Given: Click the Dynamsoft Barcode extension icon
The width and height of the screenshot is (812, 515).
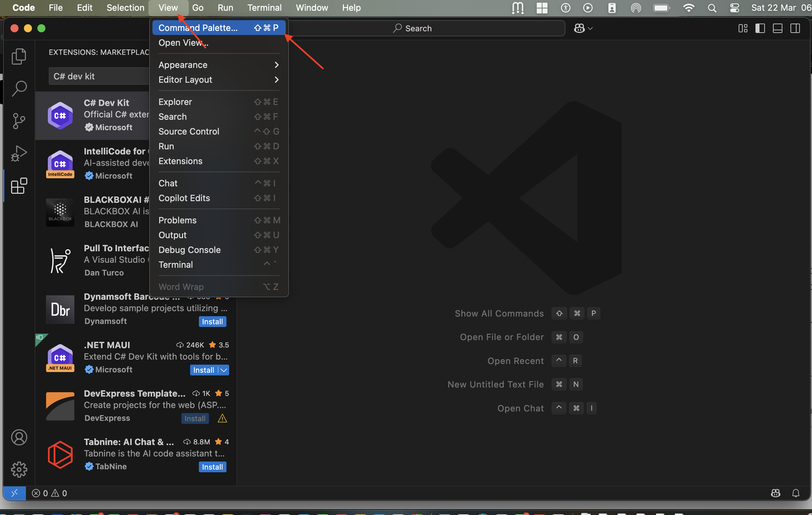Looking at the screenshot, I should (x=60, y=309).
